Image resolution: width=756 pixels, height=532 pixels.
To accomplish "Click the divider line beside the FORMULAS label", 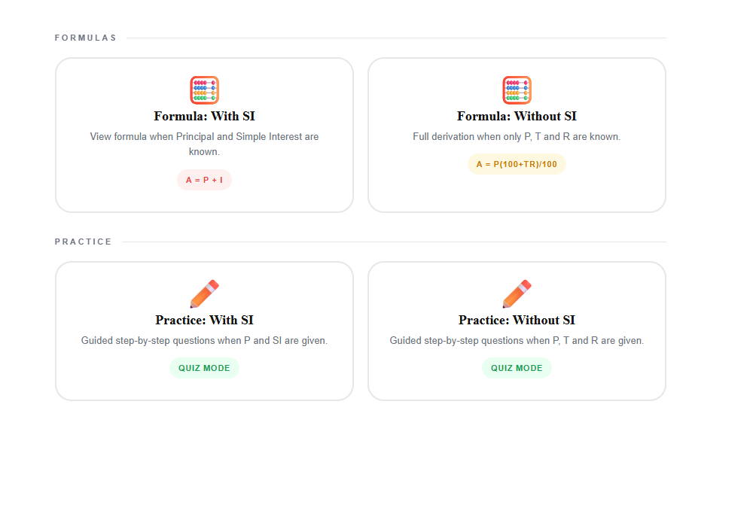I will (x=396, y=38).
